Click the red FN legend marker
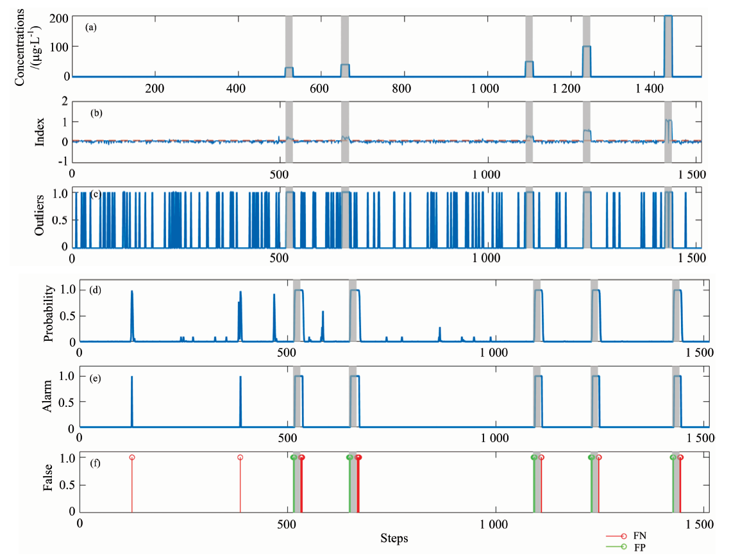 tap(623, 534)
